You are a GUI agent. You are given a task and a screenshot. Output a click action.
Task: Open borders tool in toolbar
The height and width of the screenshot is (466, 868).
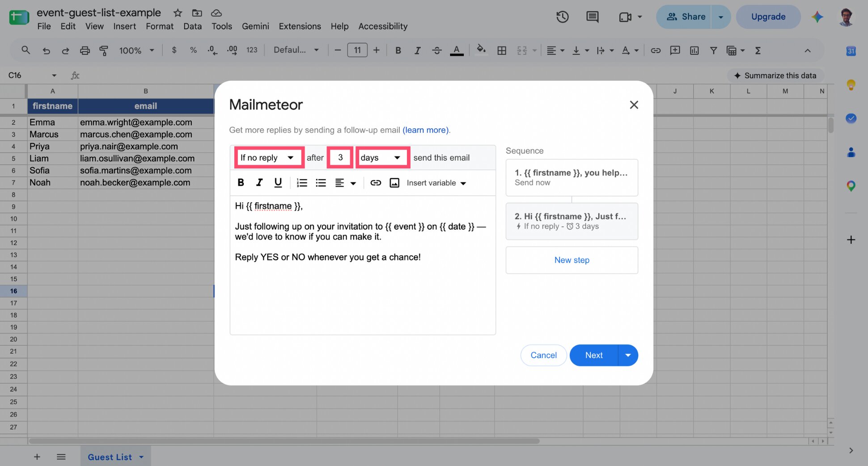[x=502, y=50]
